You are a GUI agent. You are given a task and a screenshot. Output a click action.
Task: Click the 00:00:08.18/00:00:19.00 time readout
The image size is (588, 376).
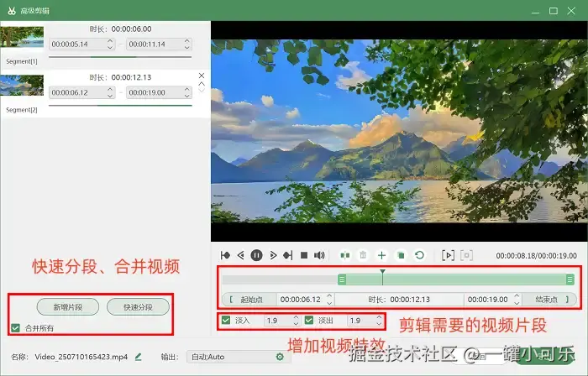point(536,256)
